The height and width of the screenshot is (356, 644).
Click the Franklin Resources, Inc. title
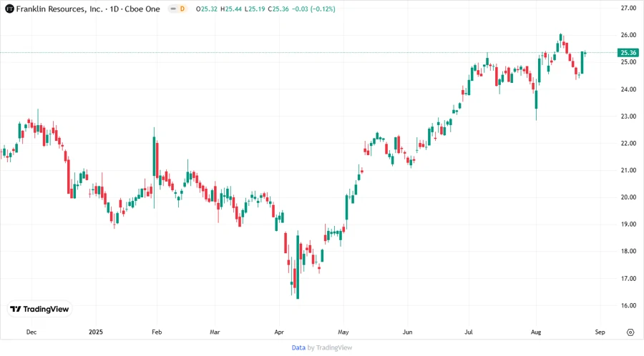59,9
